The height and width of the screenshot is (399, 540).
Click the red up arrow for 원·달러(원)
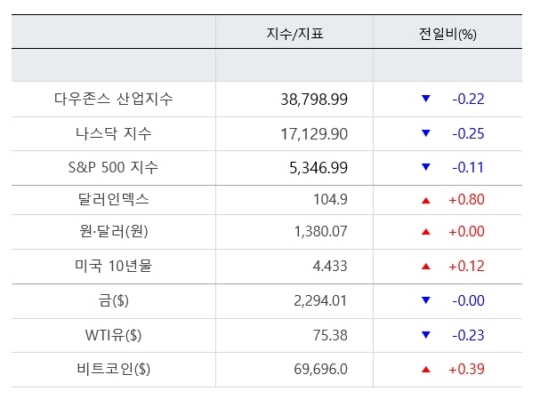[426, 232]
